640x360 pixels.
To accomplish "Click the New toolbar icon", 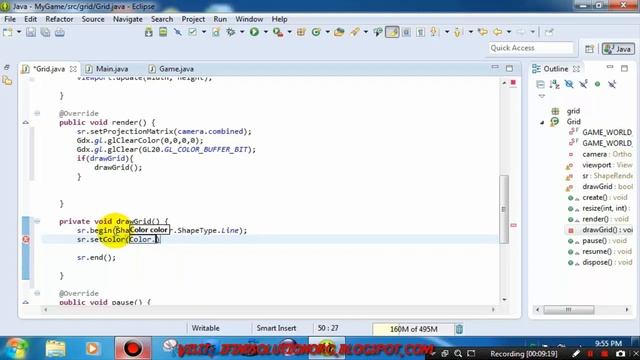I will [7, 32].
